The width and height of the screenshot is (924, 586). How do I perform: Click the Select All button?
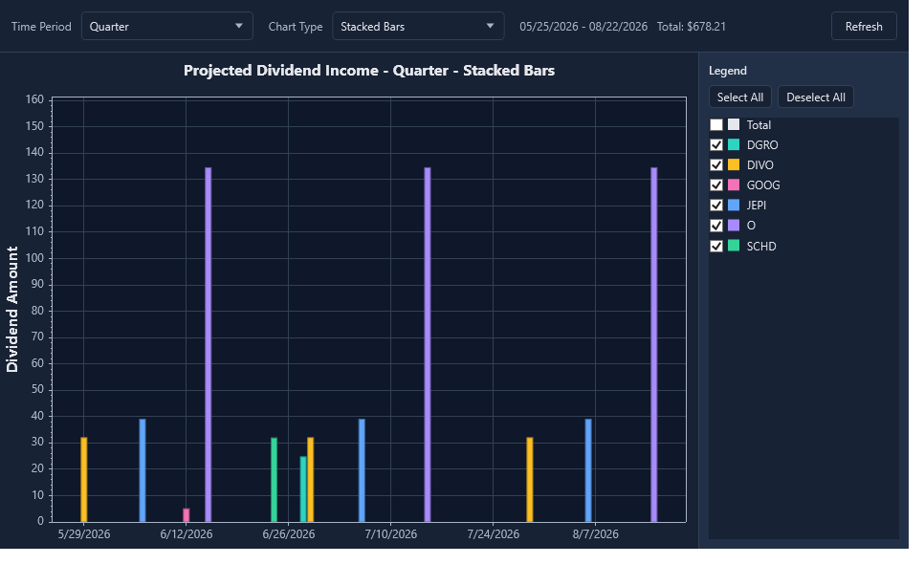tap(740, 98)
